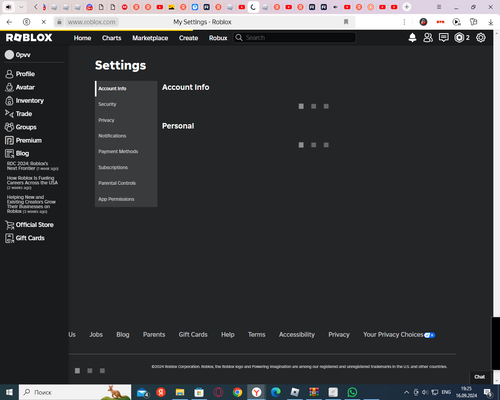Select the App Permissions settings tab

click(126, 199)
